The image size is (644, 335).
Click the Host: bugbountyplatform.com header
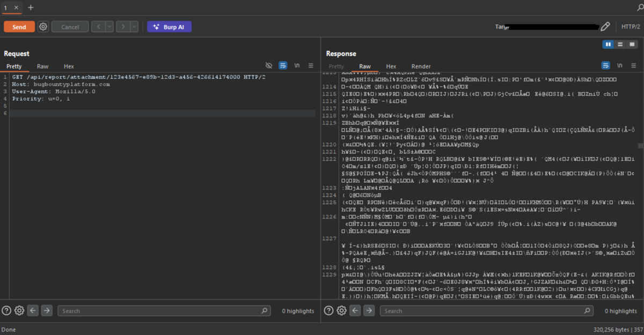pos(61,84)
